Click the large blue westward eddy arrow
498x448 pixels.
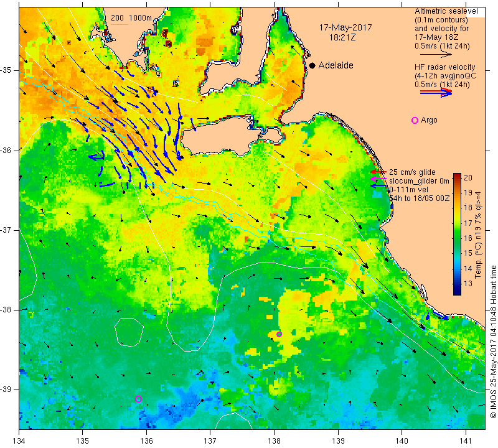click(96, 156)
